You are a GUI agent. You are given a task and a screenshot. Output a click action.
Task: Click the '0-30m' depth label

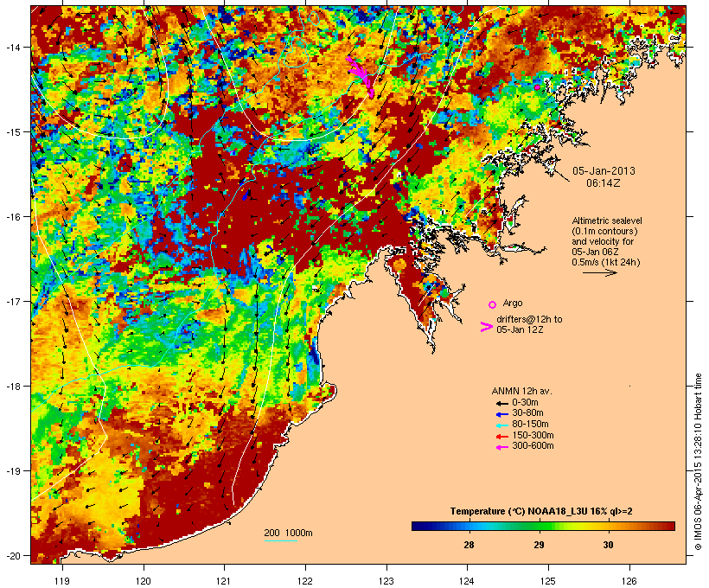coord(525,403)
